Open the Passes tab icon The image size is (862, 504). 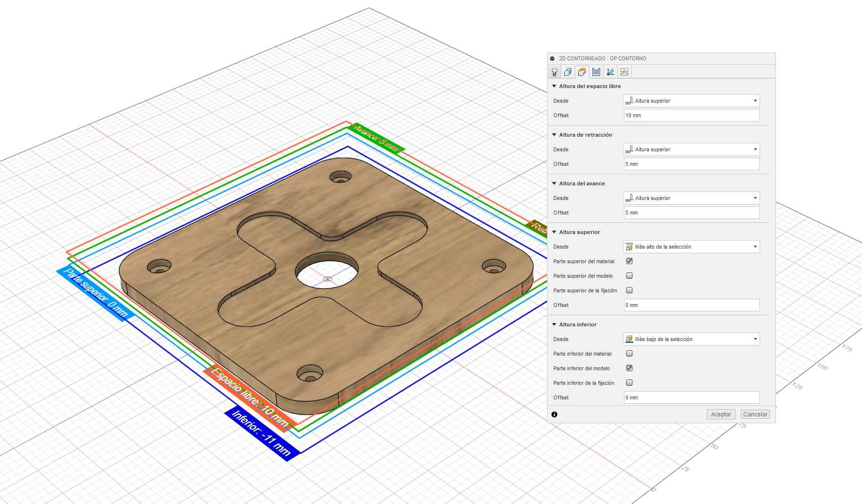pos(596,72)
